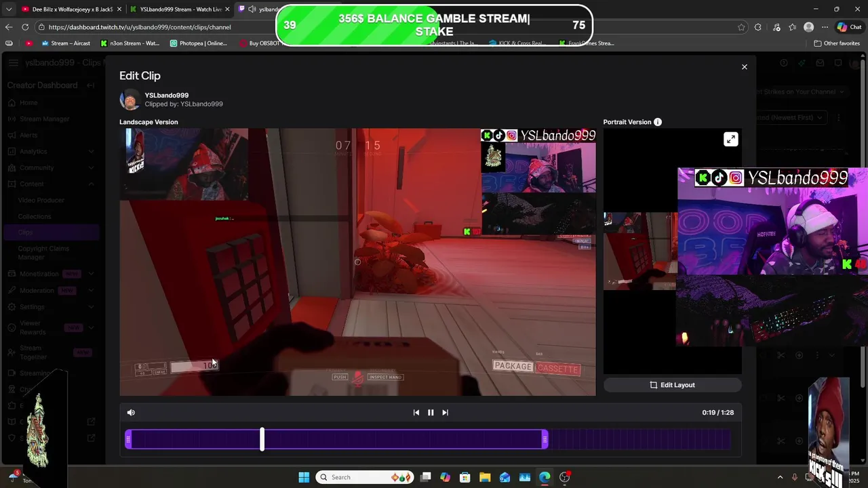The width and height of the screenshot is (868, 488).
Task: Close the 'Dee Billz x Wolfacejoeyy' tab
Action: (119, 9)
